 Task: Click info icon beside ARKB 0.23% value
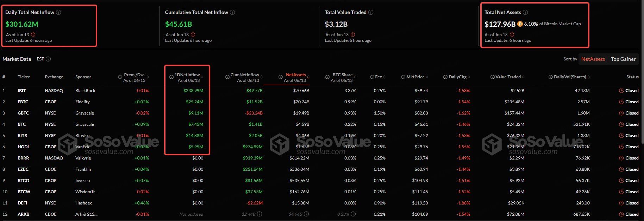pyautogui.click(x=353, y=214)
